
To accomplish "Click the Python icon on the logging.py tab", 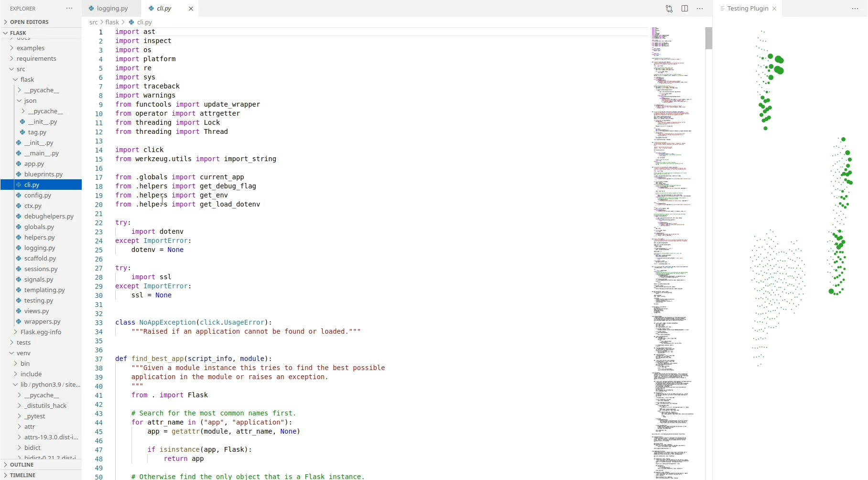I will [91, 8].
